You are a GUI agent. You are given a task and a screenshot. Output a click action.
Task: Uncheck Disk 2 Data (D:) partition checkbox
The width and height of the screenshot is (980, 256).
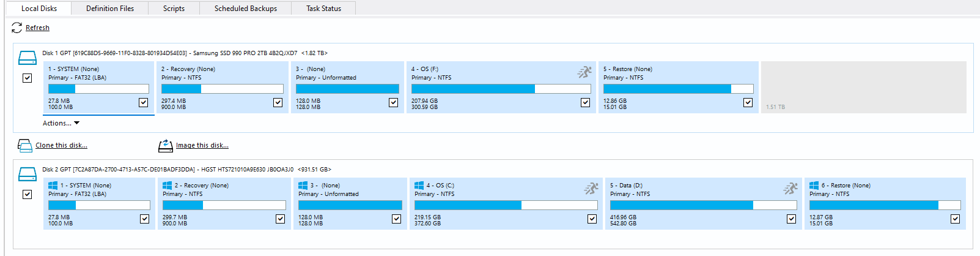791,219
